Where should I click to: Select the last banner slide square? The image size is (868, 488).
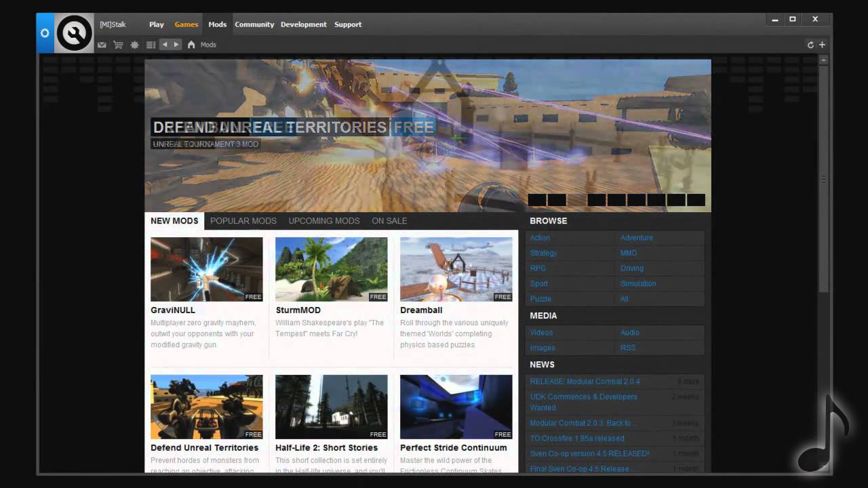click(x=696, y=200)
